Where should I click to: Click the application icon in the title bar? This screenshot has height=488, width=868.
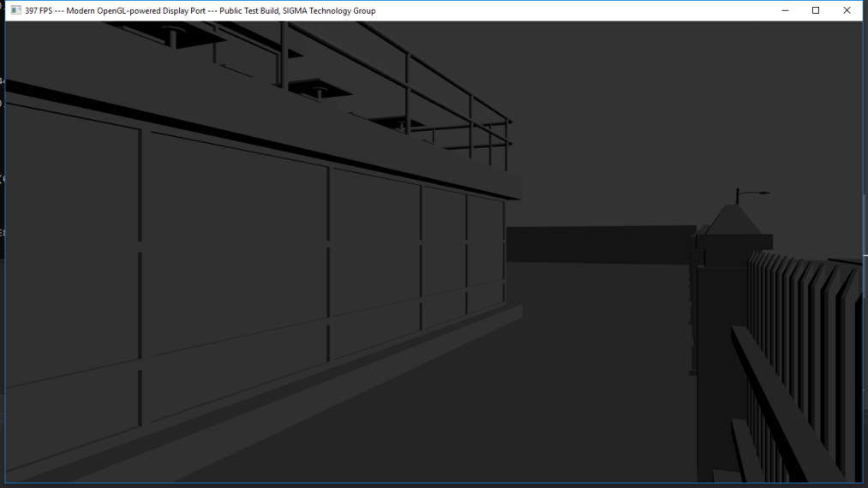[16, 10]
